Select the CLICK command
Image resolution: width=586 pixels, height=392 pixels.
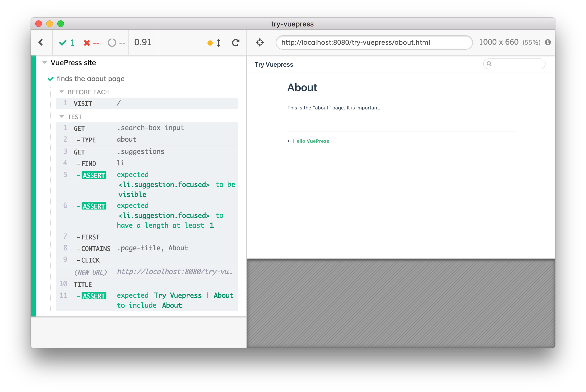pyautogui.click(x=147, y=260)
